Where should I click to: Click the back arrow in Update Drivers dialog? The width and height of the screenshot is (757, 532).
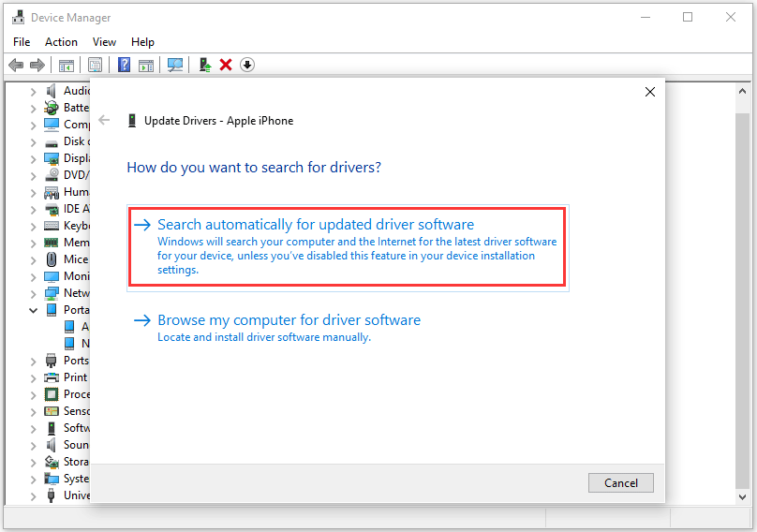[x=104, y=120]
